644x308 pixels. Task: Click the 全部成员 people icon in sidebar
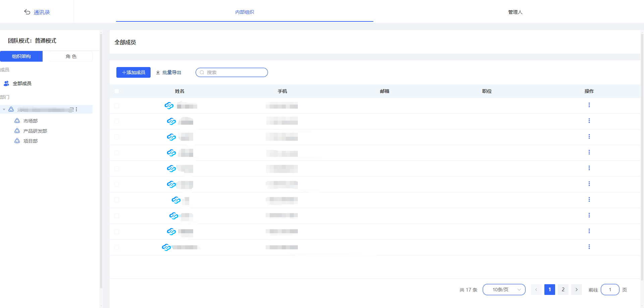6,83
